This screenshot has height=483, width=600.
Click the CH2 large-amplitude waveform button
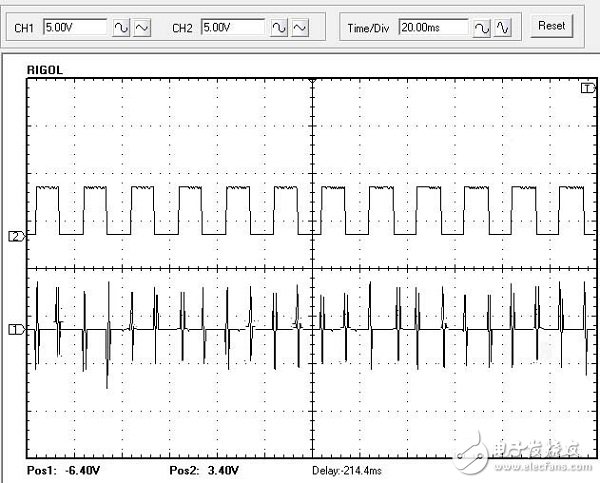(280, 27)
